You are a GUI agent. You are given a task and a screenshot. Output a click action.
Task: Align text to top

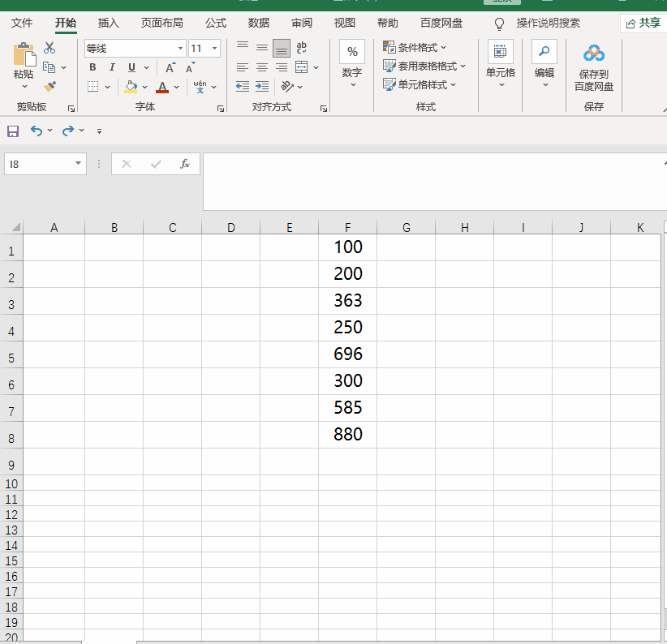coord(243,46)
